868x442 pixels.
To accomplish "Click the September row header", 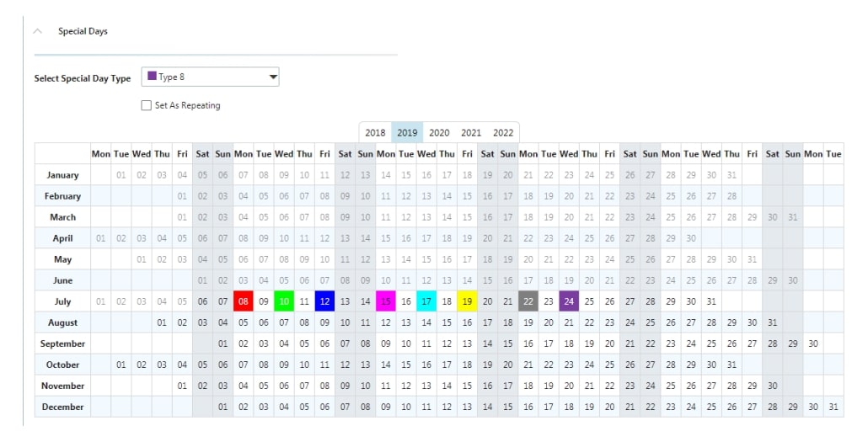I will (x=63, y=343).
